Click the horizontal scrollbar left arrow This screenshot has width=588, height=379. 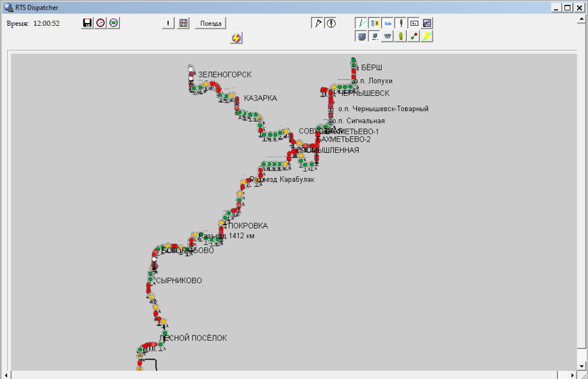(6, 374)
